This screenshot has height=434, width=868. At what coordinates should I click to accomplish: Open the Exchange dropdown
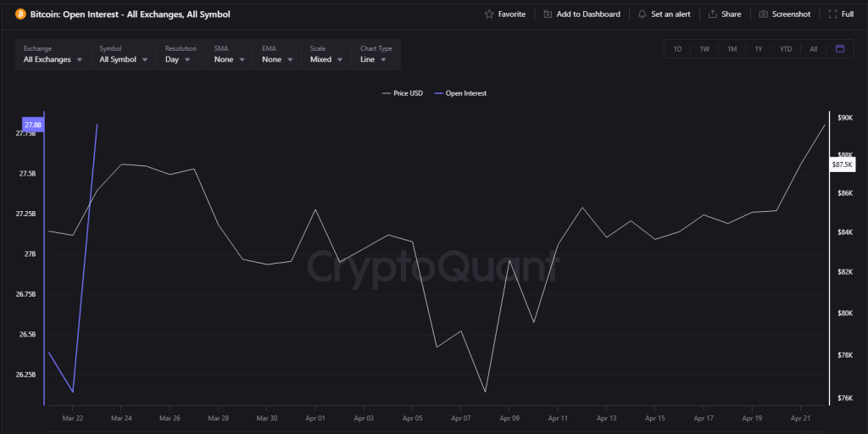tap(53, 59)
